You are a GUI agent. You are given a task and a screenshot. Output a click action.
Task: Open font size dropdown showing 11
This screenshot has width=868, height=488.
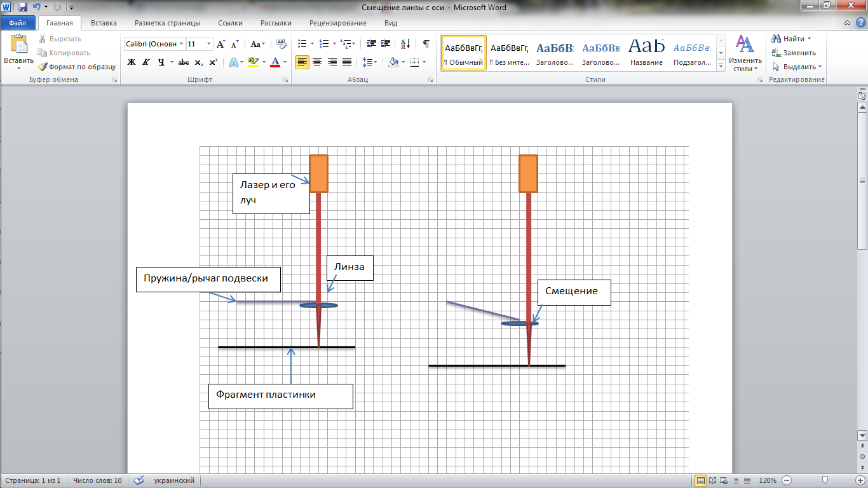pyautogui.click(x=209, y=44)
